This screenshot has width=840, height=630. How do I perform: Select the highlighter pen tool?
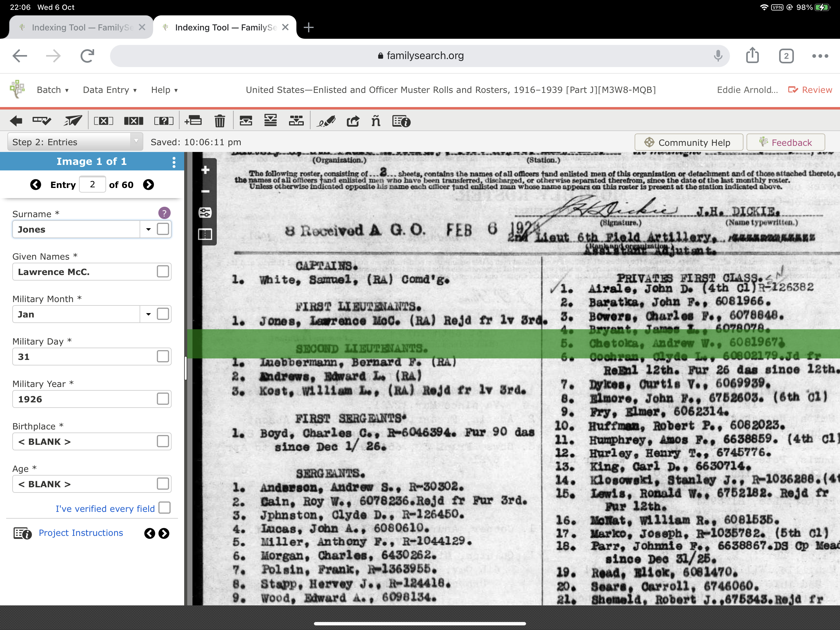tap(326, 121)
